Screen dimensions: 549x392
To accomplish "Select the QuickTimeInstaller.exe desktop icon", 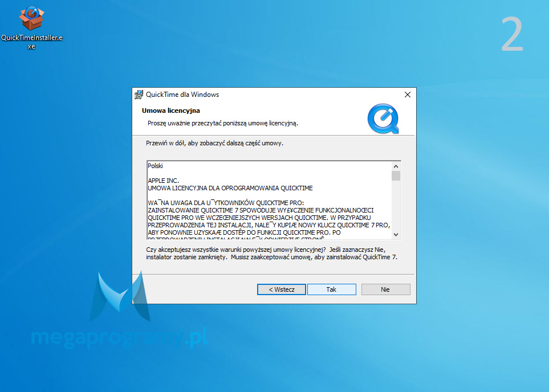I will 31,27.
